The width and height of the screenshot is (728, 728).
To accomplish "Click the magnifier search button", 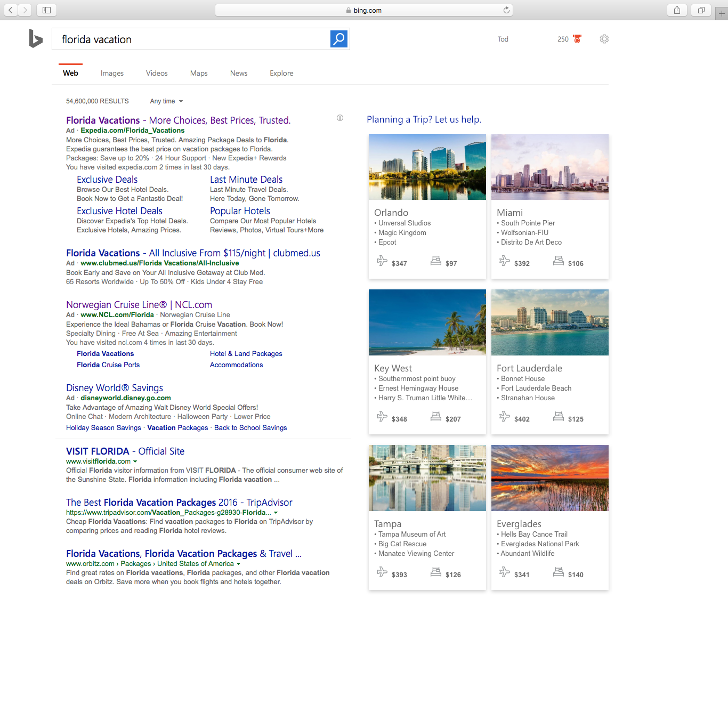I will pyautogui.click(x=339, y=39).
